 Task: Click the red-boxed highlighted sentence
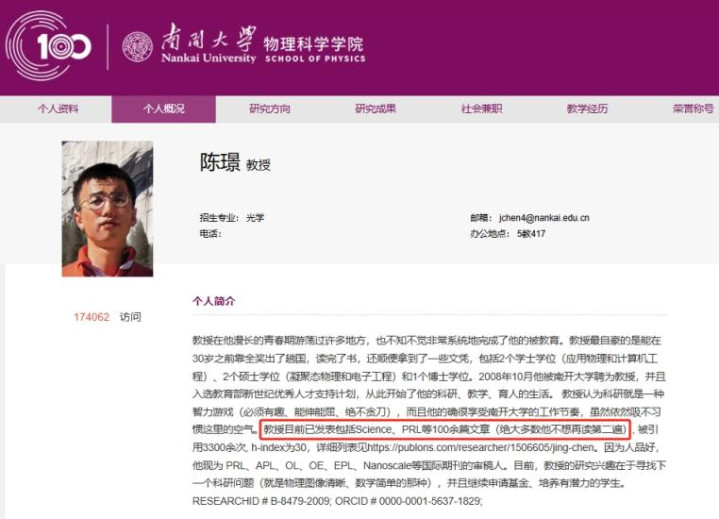click(x=445, y=430)
